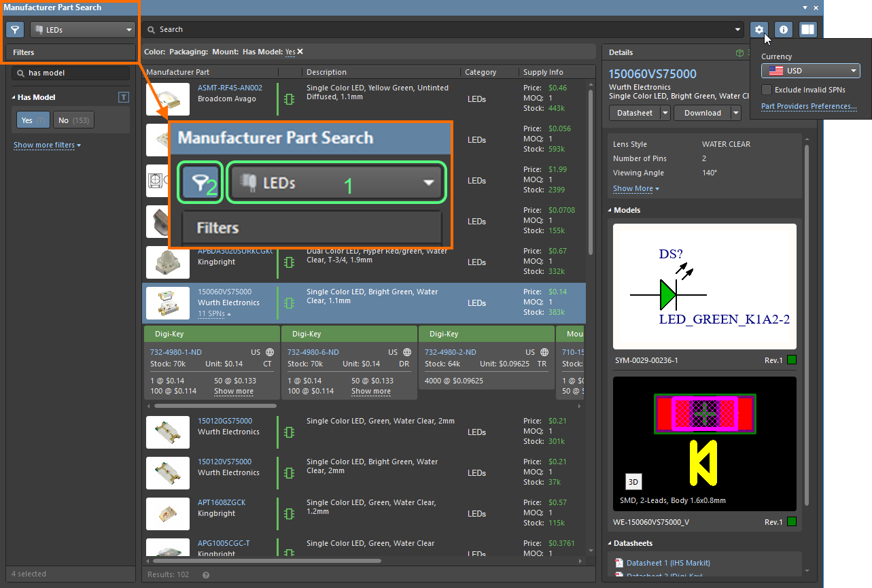
Task: Open Part Providers Preferences link
Action: tap(808, 107)
